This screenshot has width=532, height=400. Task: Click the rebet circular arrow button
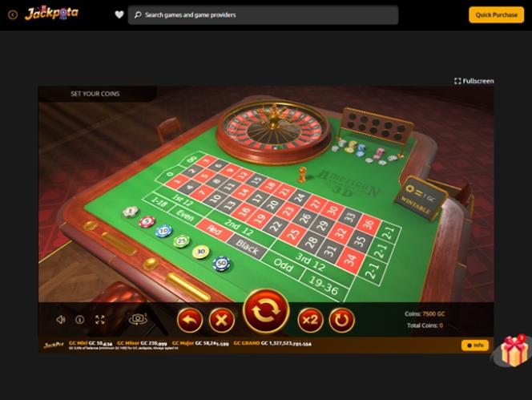[x=341, y=320]
